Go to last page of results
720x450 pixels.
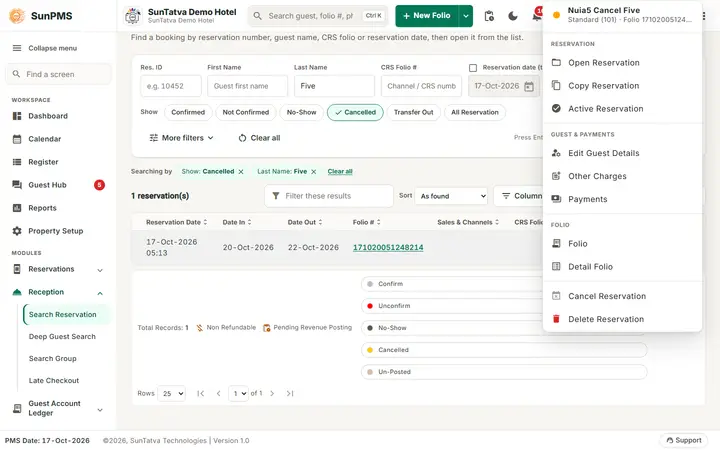[x=290, y=393]
